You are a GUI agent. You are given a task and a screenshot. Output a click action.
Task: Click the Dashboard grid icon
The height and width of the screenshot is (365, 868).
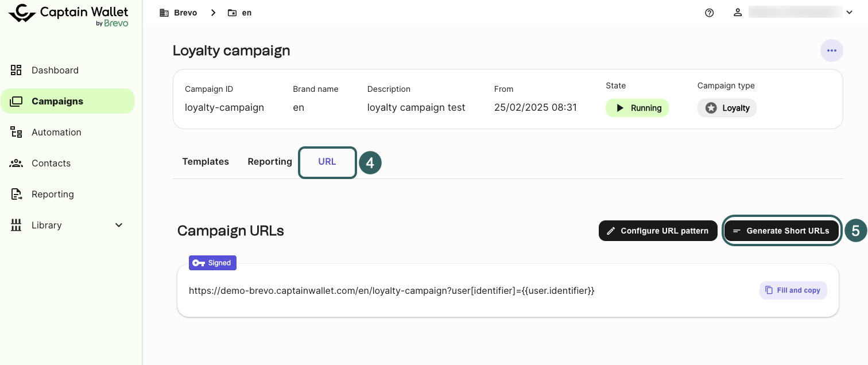click(16, 70)
